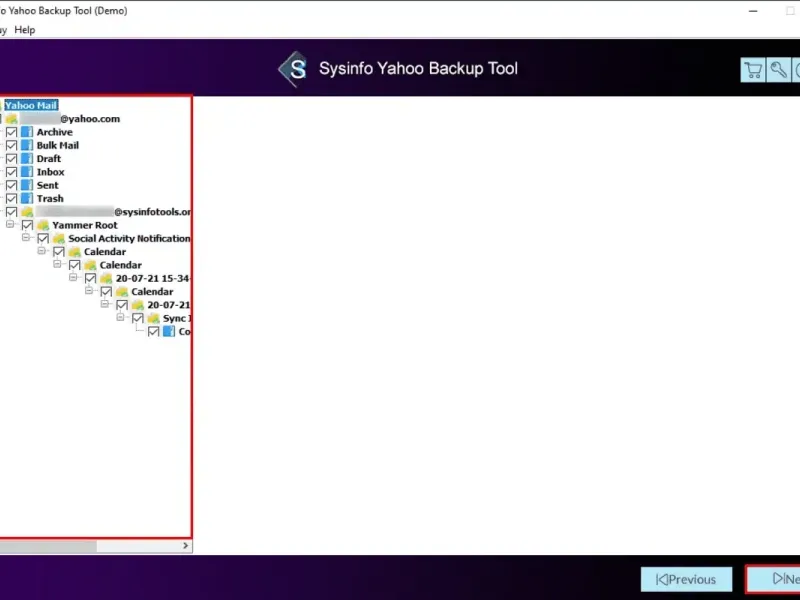The height and width of the screenshot is (600, 800).
Task: Click the folder tree horizontal scrollbar thumb
Action: (x=48, y=546)
